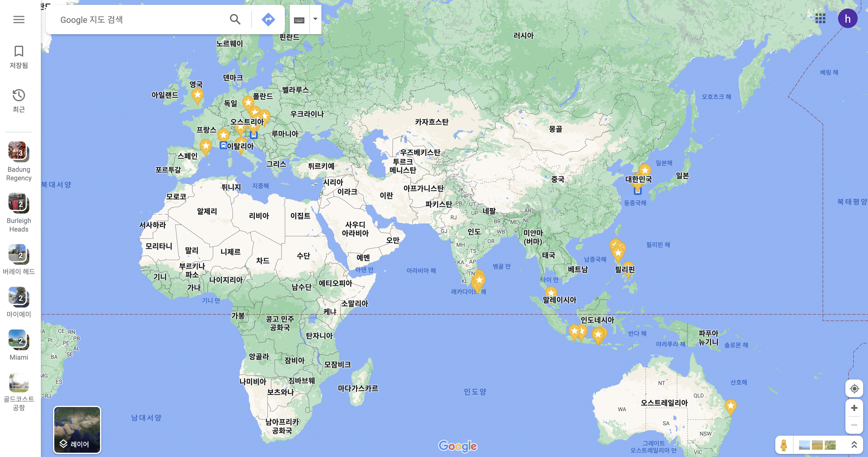Zoom in on the map
The image size is (868, 457).
coord(854,408)
